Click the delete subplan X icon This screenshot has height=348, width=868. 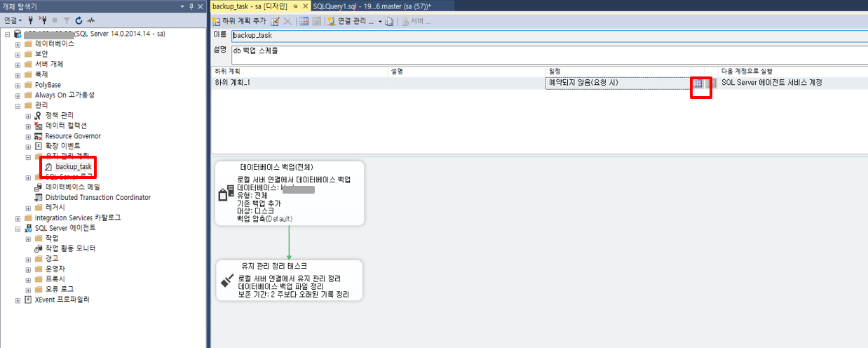[287, 21]
